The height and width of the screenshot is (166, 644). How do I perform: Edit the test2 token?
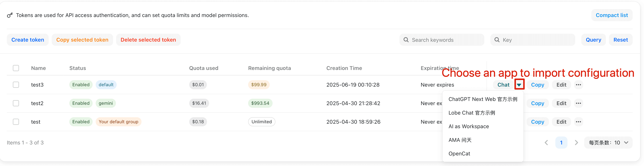click(x=561, y=103)
